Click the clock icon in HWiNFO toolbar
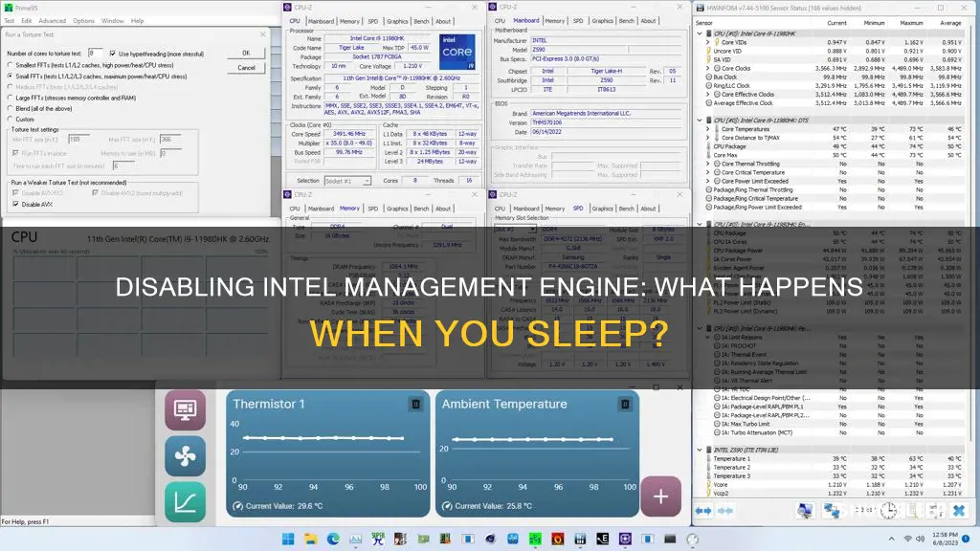 (888, 511)
